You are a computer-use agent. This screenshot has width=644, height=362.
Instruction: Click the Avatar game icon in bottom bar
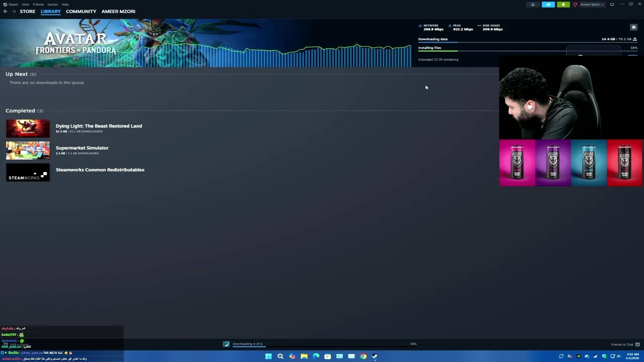[226, 344]
